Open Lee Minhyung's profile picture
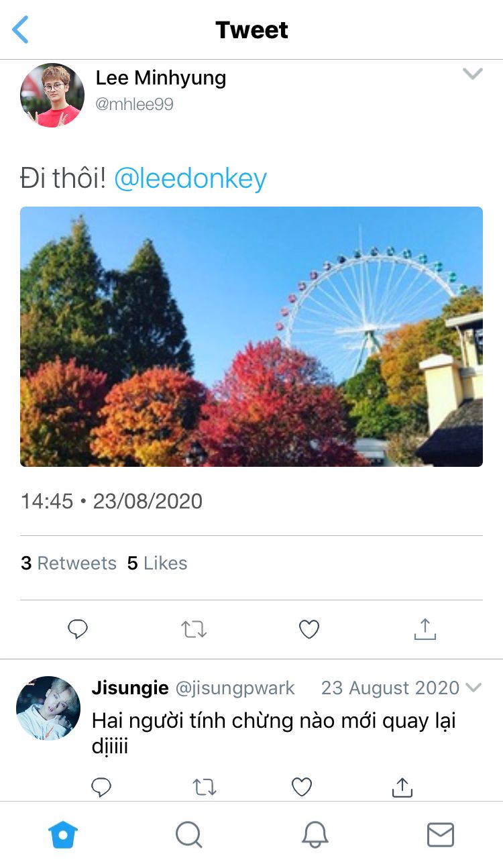503x868 pixels. [x=52, y=95]
